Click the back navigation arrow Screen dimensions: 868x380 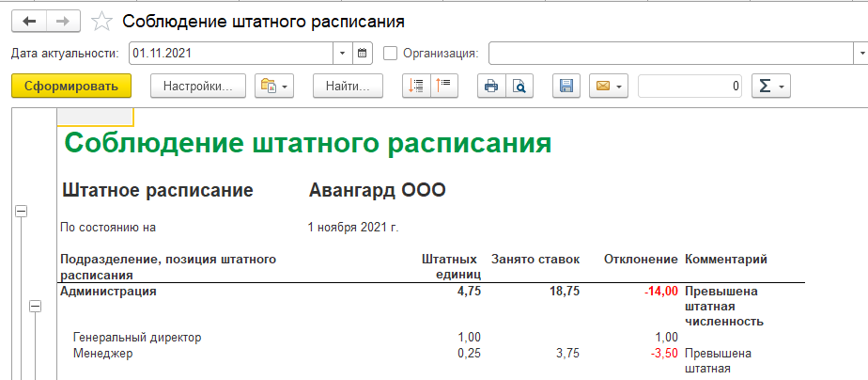(28, 21)
